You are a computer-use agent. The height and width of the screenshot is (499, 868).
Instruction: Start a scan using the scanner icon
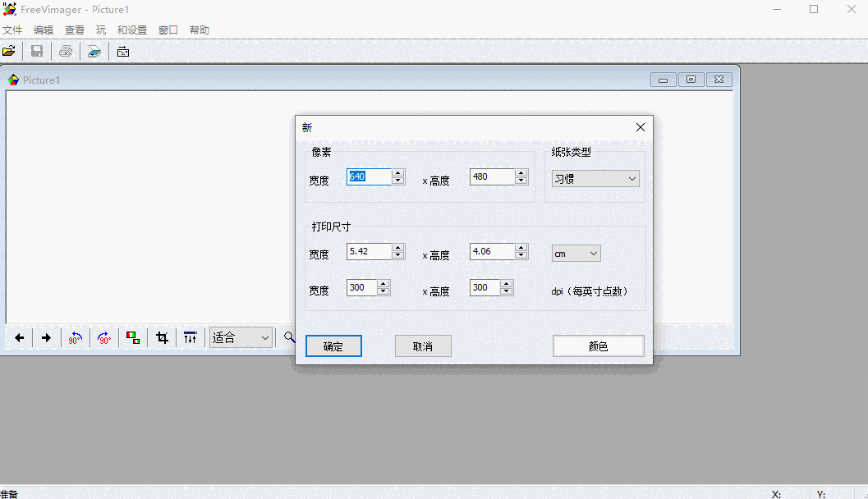tap(94, 50)
